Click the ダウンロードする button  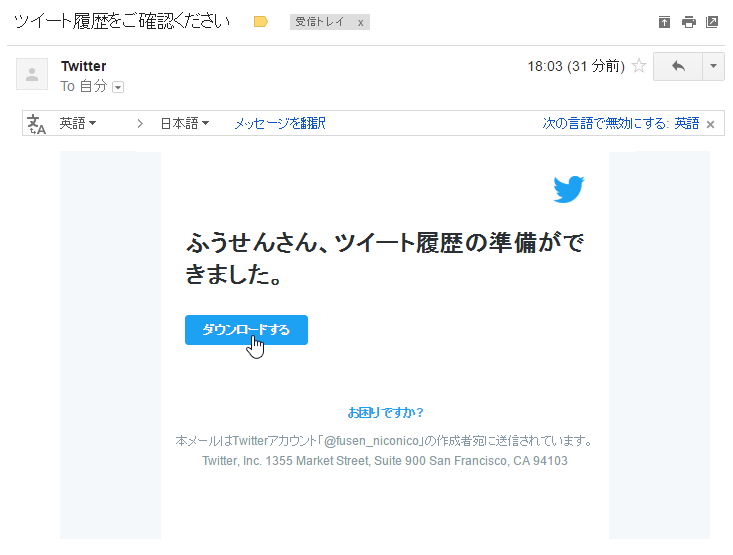coord(246,330)
